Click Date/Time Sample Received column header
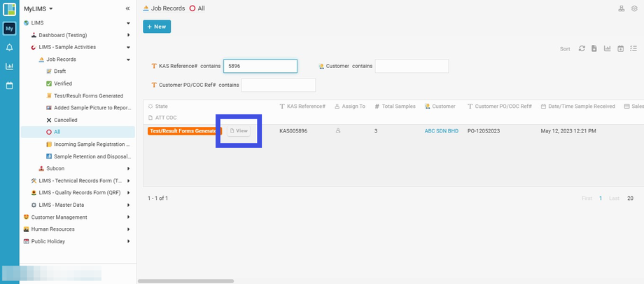This screenshot has height=284, width=644. 578,106
